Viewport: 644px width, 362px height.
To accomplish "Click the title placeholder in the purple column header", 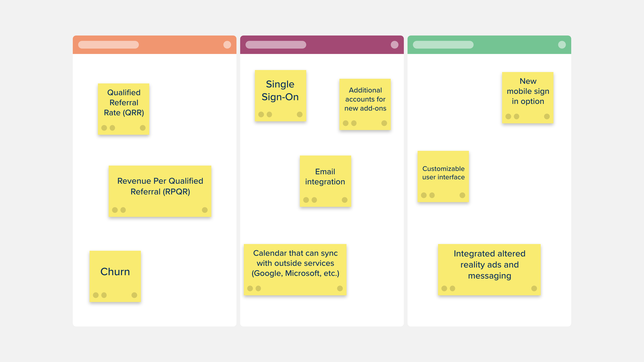I will click(x=276, y=45).
